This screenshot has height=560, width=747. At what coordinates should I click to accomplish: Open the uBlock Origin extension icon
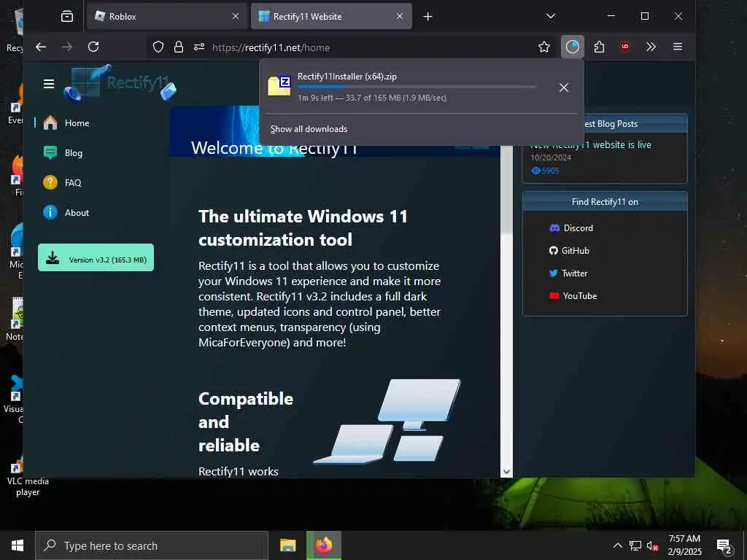(x=625, y=47)
